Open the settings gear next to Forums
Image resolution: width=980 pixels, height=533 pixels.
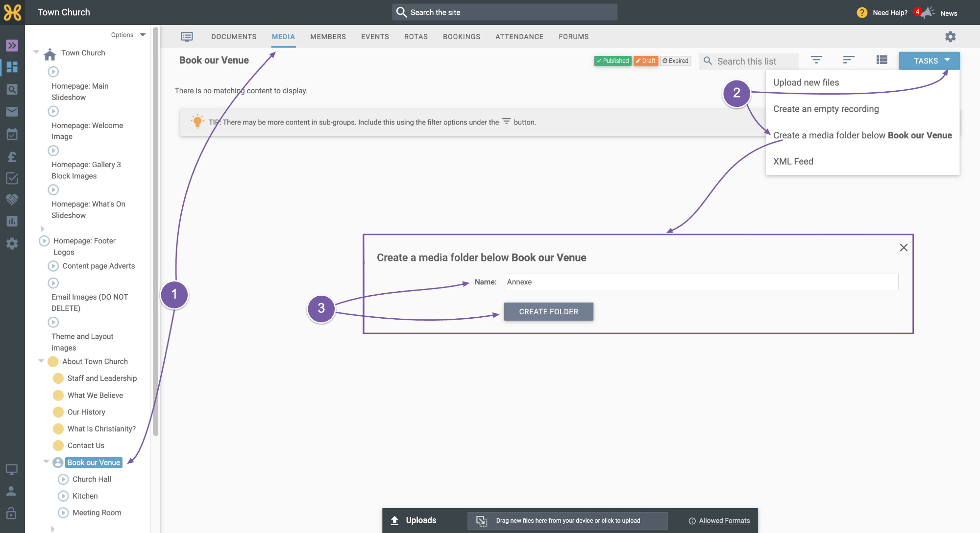pyautogui.click(x=950, y=37)
